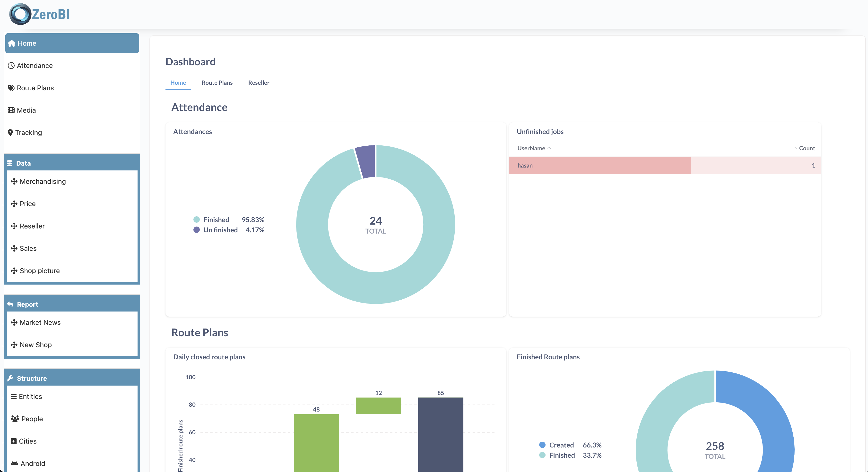This screenshot has height=472, width=868.
Task: Toggle the Created legend in Finished Route plans
Action: [561, 445]
